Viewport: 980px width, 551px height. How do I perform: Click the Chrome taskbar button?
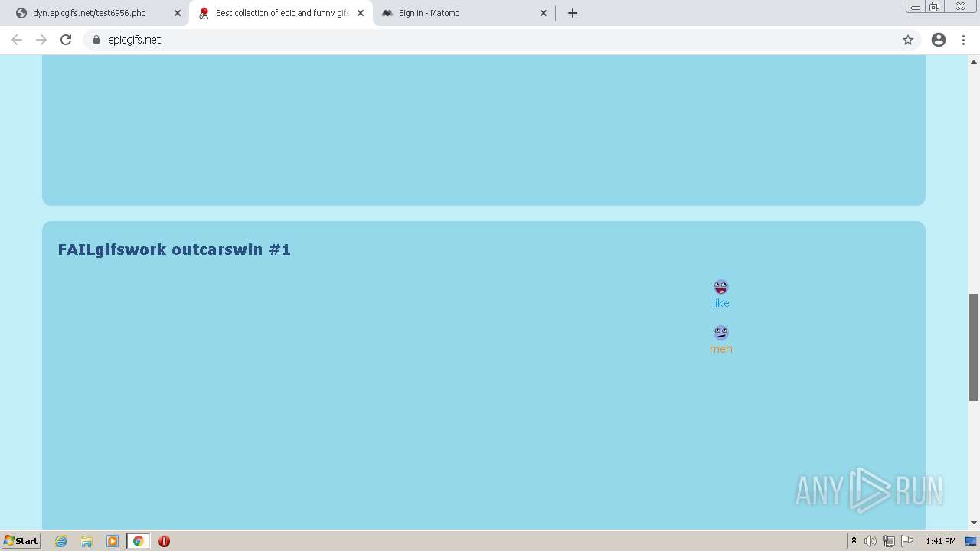pos(138,541)
